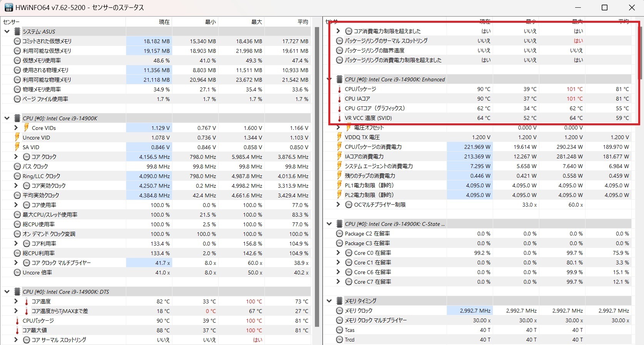Screen dimensions: 644x345
Task: Click the chip icon beside メモリ タイミング
Action: (340, 301)
